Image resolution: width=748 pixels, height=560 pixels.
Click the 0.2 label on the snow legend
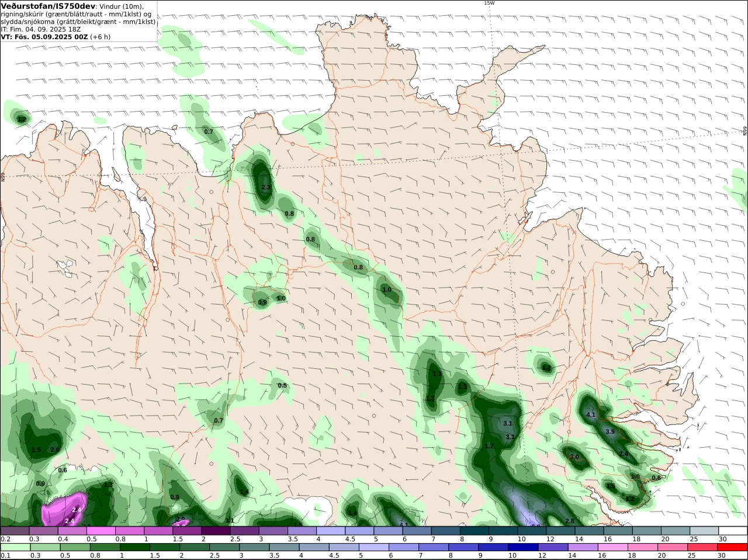tap(5, 539)
